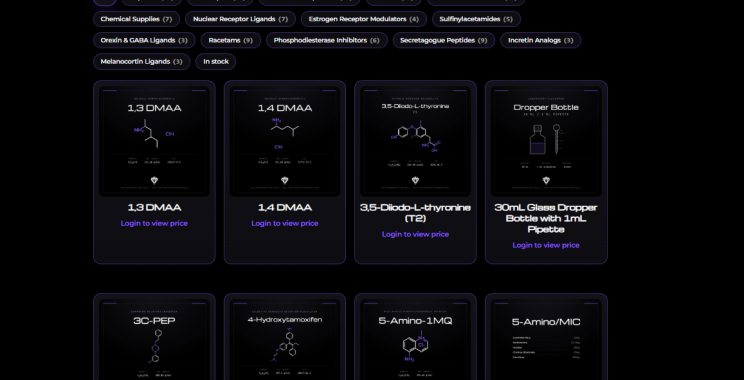Open 30mL Glass Dropper Bottle title link
This screenshot has height=380, width=744.
(546, 218)
